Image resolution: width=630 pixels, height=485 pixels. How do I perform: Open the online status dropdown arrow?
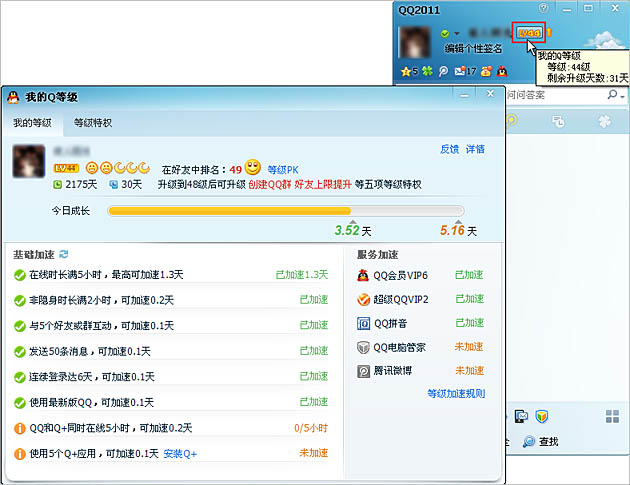coord(457,34)
